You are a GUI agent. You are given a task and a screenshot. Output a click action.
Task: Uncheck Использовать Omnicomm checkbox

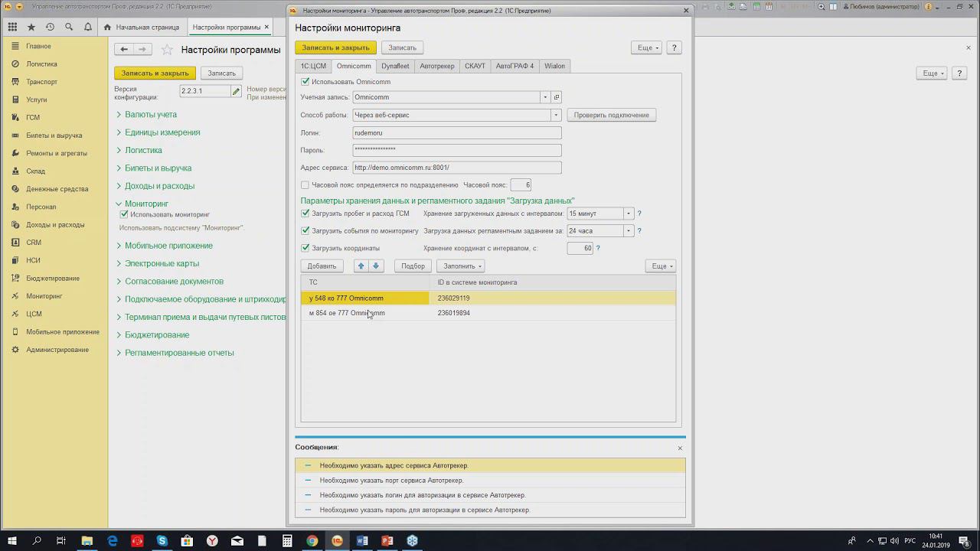coord(305,82)
